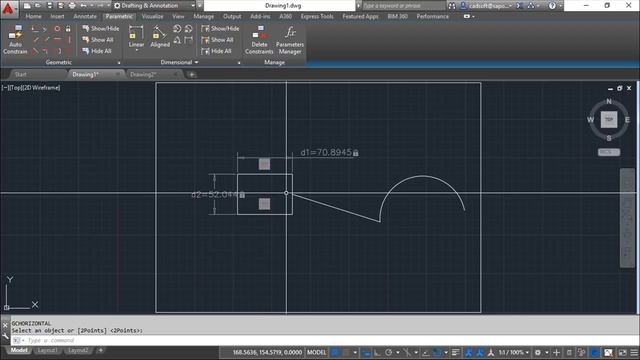This screenshot has width=640, height=360.
Task: Toggle Geometric Show/Hide constraints
Action: pyautogui.click(x=100, y=29)
